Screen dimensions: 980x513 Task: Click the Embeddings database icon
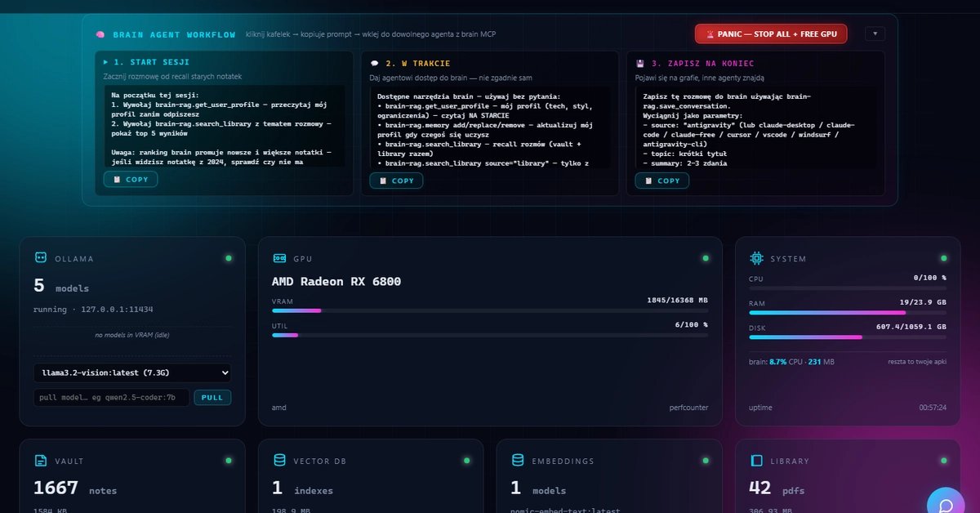tap(517, 461)
